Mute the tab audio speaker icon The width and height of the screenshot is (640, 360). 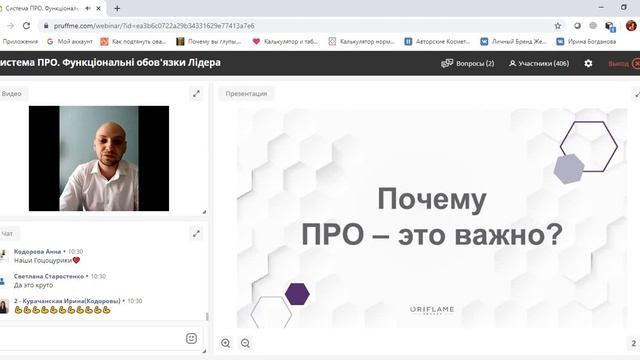[88, 8]
